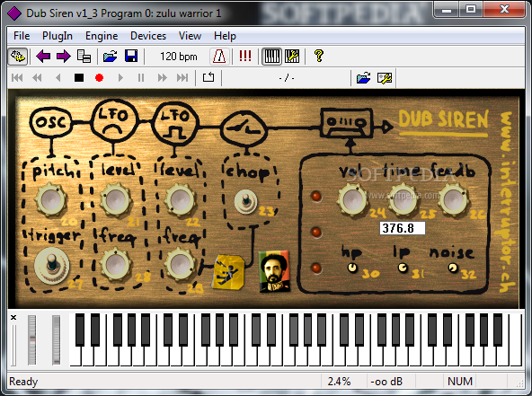Click the hand-drawn OSC circle

point(51,122)
